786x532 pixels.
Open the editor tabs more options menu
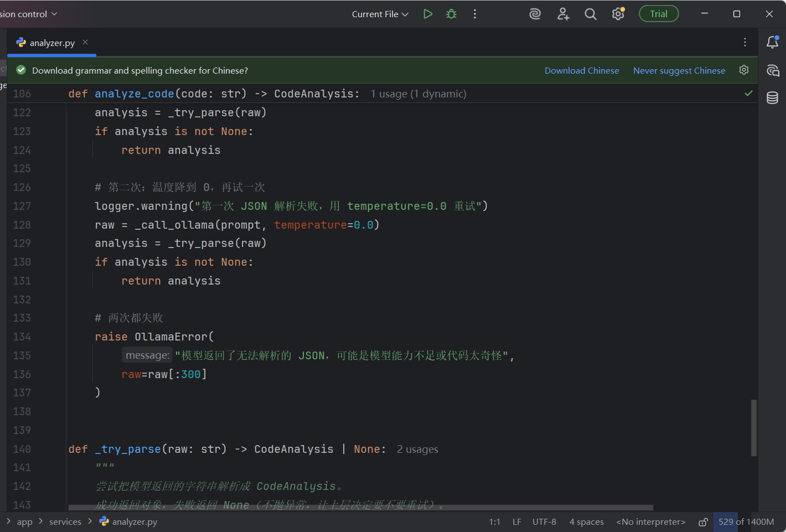[x=745, y=42]
